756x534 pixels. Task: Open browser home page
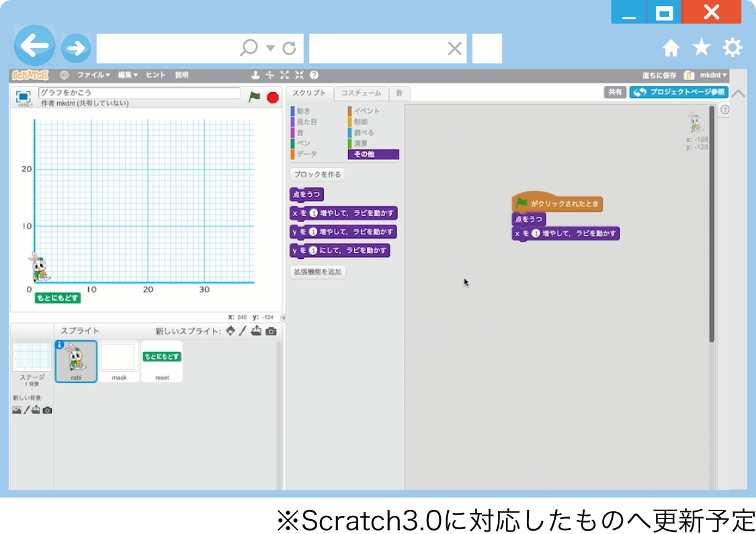point(671,48)
